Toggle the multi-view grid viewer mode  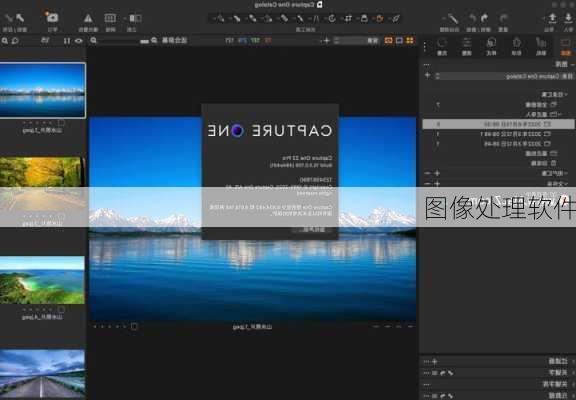click(410, 40)
